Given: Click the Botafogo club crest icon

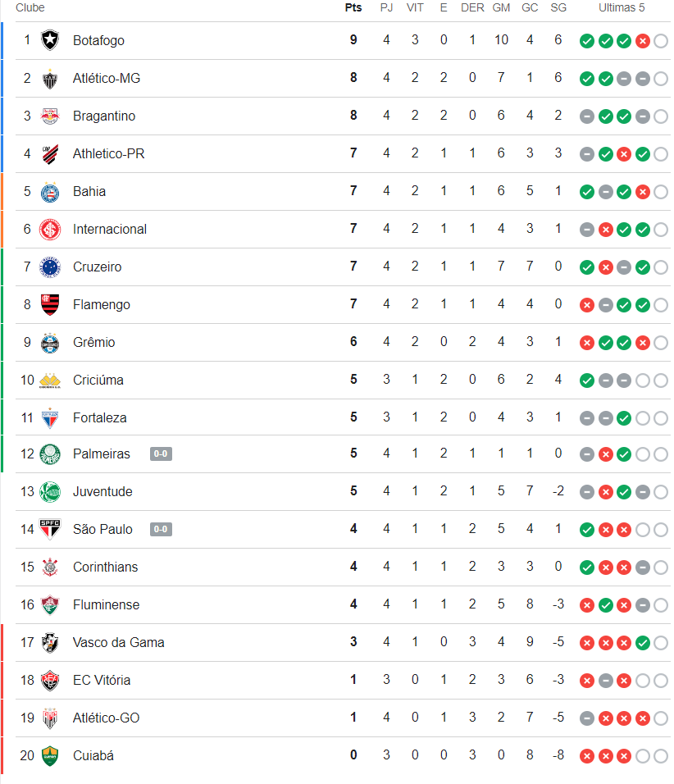Looking at the screenshot, I should pyautogui.click(x=50, y=40).
